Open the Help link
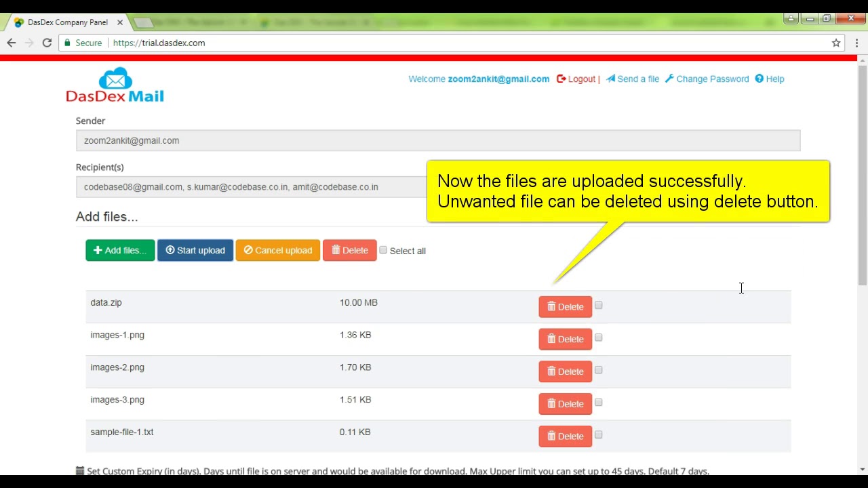 pos(770,79)
